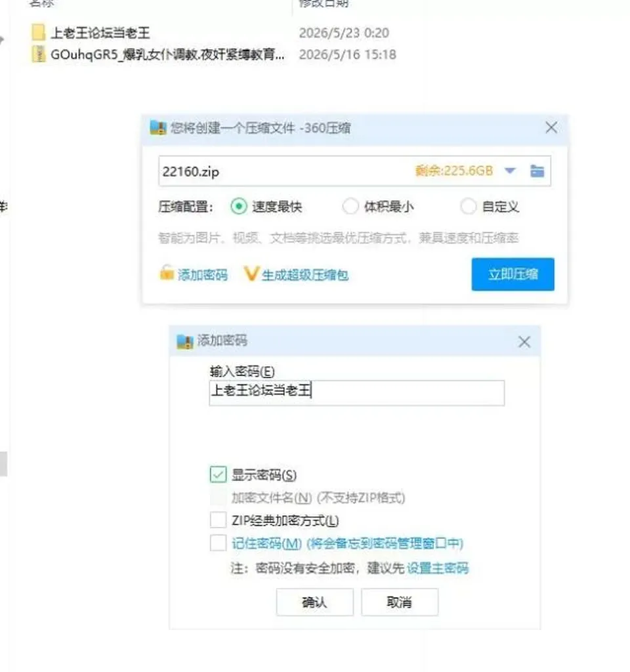Close the 360压缩 create archive dialog

coord(551,127)
